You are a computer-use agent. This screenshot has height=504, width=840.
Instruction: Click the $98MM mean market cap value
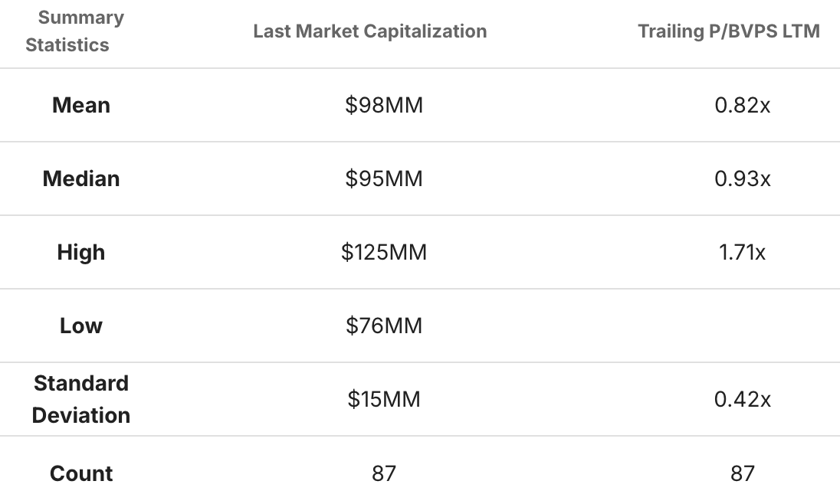384,105
